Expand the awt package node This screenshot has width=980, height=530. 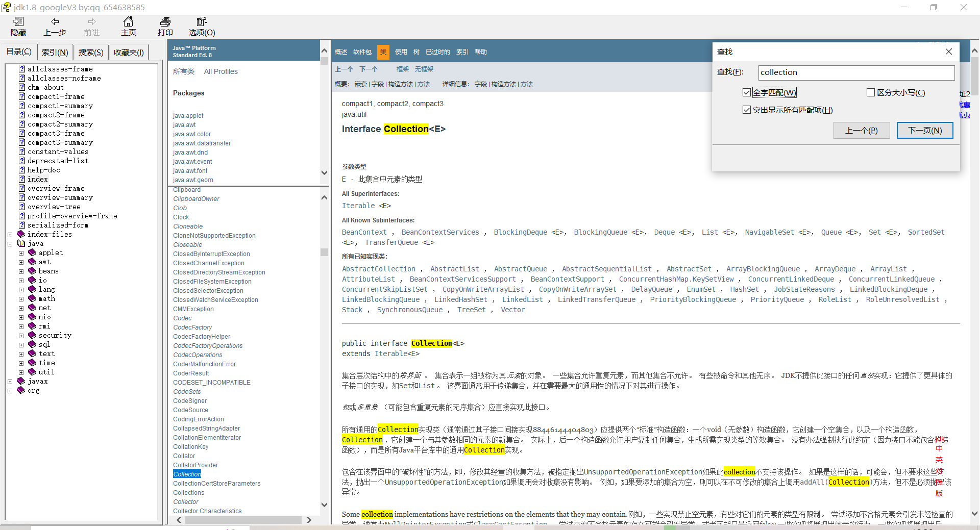point(21,262)
